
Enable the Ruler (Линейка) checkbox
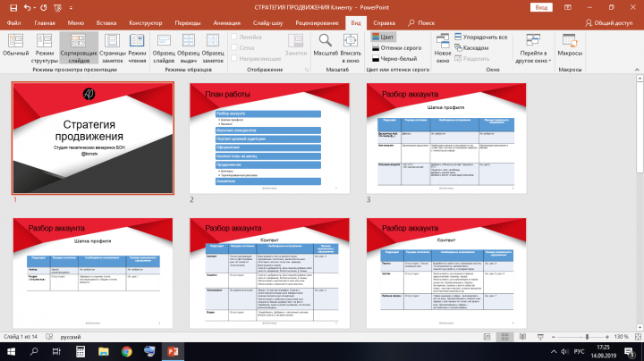coord(234,37)
